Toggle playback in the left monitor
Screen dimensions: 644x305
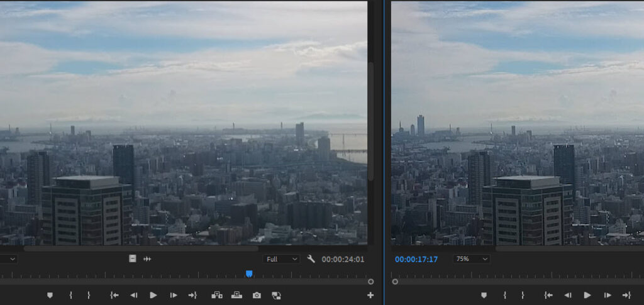(153, 295)
